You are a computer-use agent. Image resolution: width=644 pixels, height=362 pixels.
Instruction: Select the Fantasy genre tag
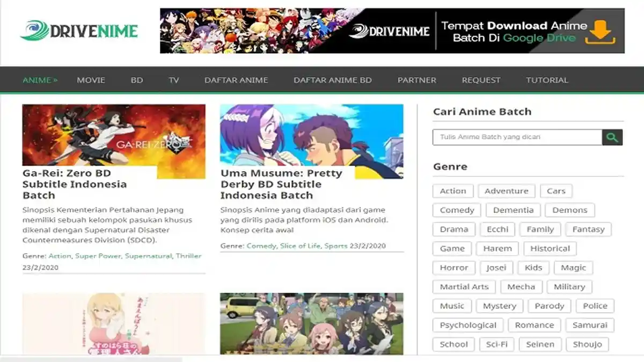click(588, 230)
